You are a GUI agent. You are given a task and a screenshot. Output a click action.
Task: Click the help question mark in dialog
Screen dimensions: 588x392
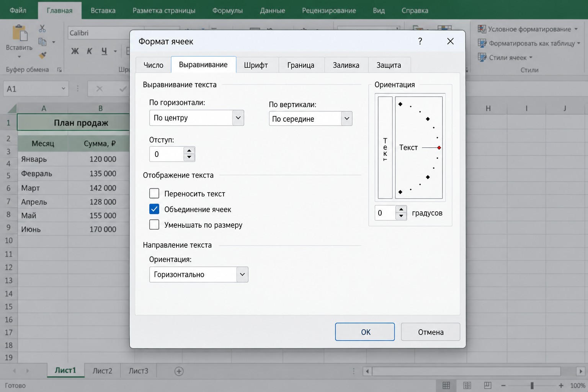click(x=420, y=41)
